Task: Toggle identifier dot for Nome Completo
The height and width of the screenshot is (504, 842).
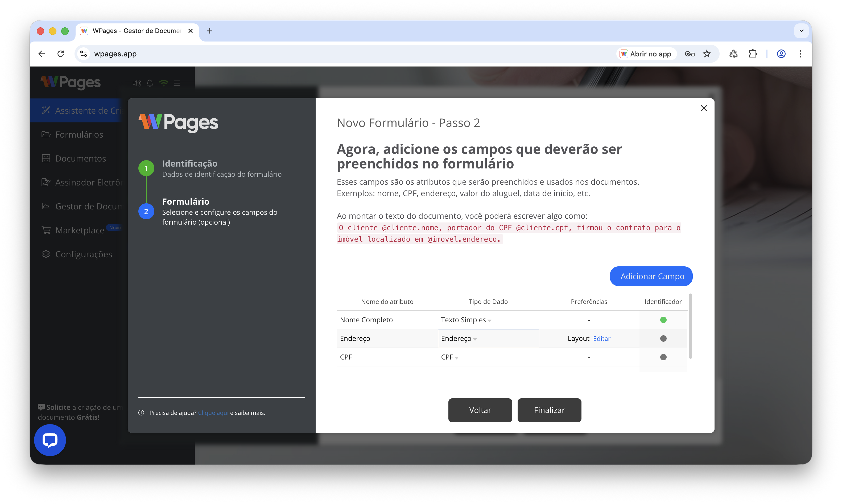Action: pos(663,320)
